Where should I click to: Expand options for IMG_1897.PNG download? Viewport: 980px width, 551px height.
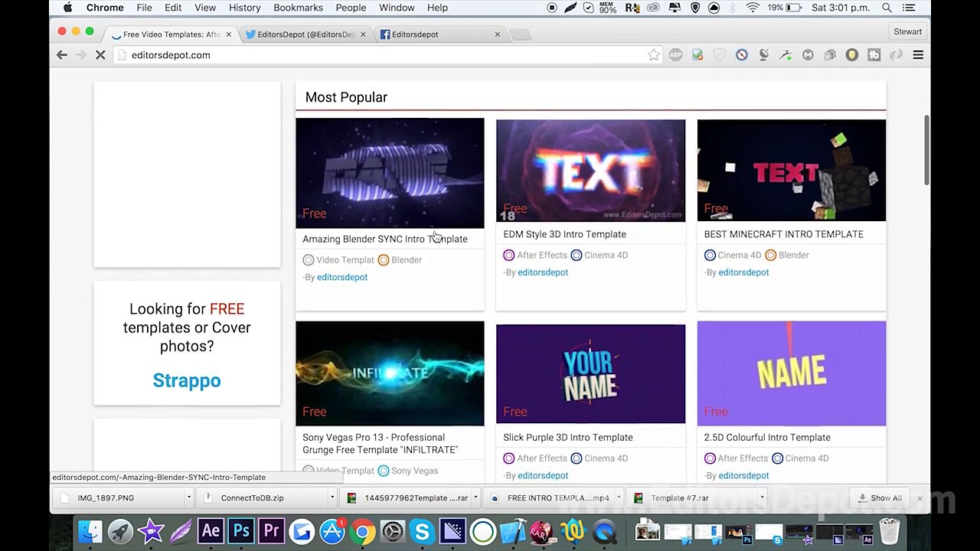[x=188, y=498]
